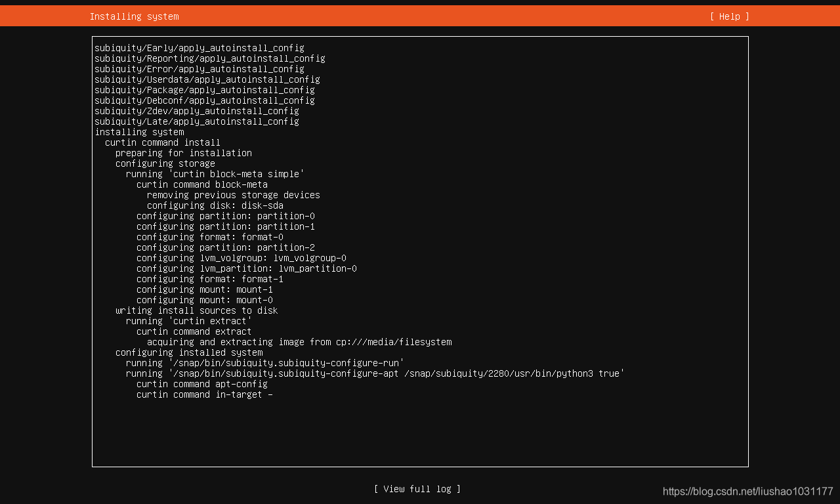Click the 'removing previous storage devices' line
840x504 pixels.
pyautogui.click(x=234, y=195)
